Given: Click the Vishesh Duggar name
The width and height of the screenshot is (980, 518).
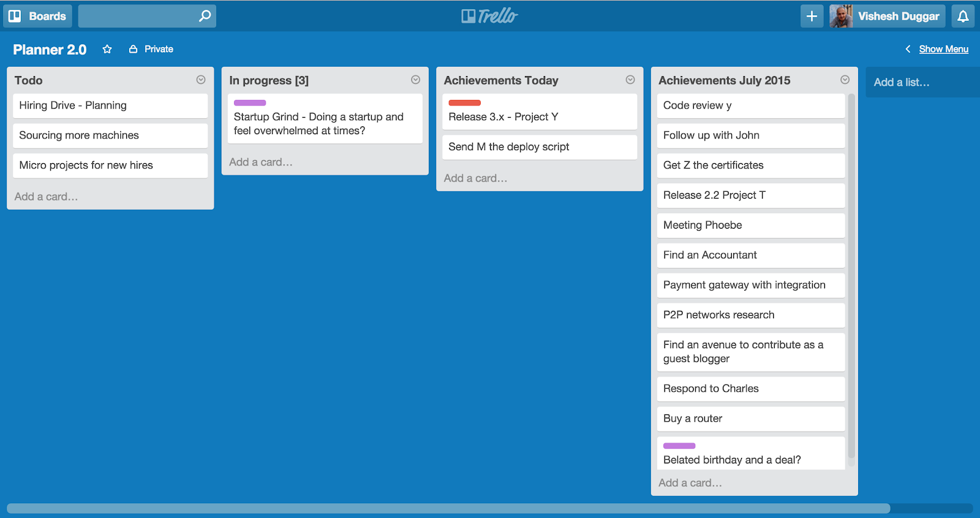Looking at the screenshot, I should [x=899, y=16].
